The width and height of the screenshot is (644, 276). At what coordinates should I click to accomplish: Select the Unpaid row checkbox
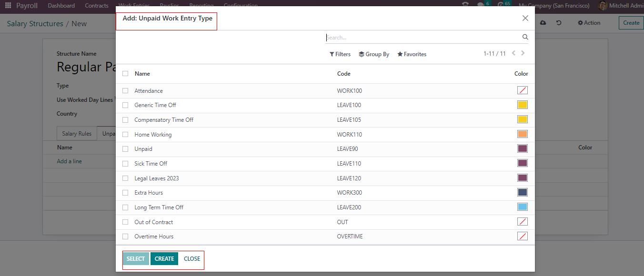125,149
